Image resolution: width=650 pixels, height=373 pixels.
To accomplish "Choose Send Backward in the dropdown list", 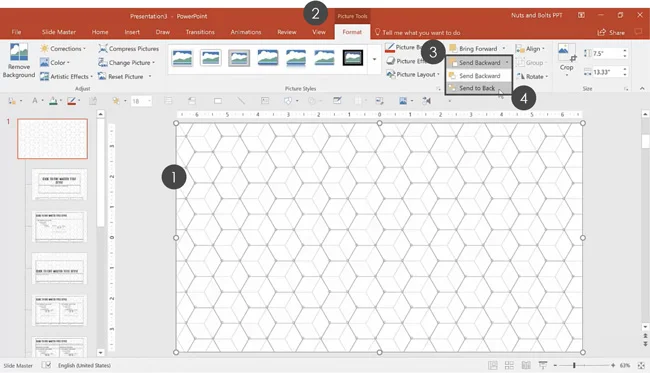I will pos(479,76).
